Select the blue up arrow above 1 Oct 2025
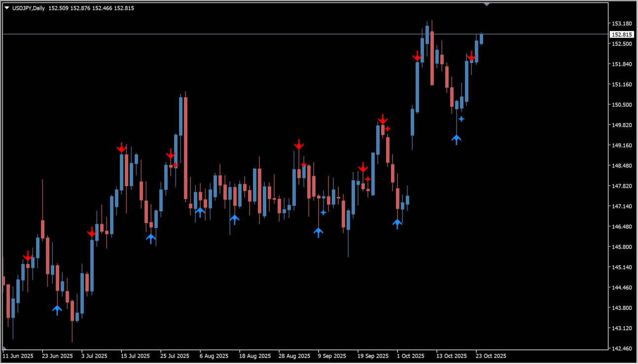Viewport: 638px width, 364px height. [397, 224]
